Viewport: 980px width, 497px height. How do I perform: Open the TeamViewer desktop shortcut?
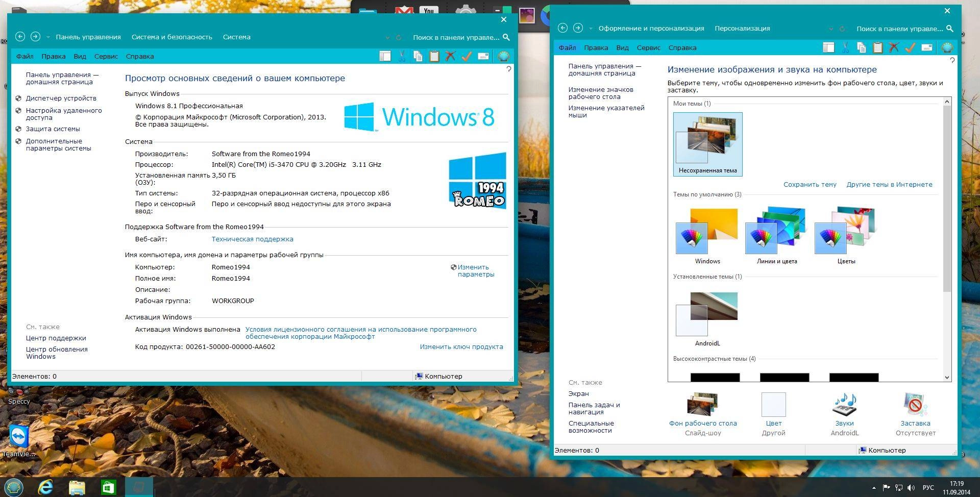pyautogui.click(x=19, y=440)
